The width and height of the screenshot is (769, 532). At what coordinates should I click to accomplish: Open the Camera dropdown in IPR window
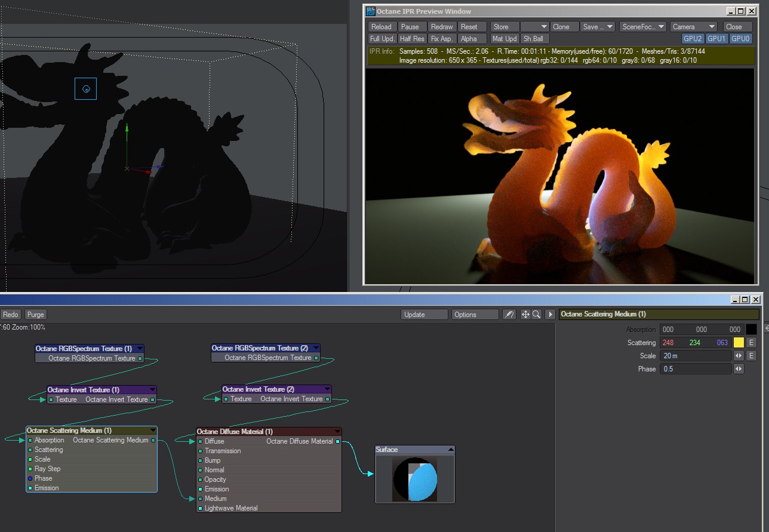693,27
